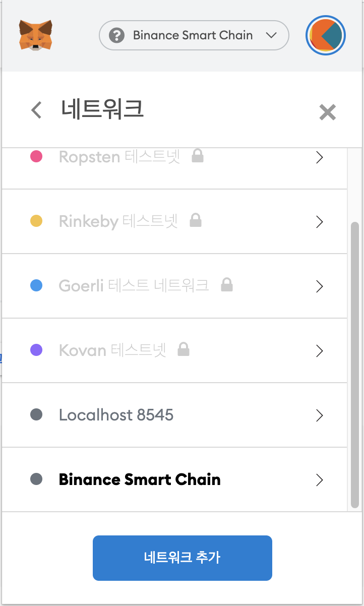Click the lock icon beside Rinkeby

point(195,221)
